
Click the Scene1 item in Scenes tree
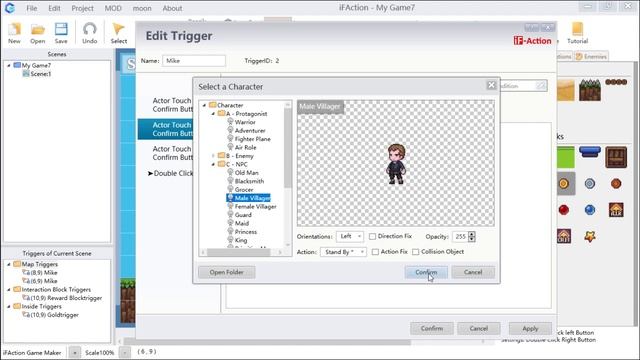coord(40,74)
